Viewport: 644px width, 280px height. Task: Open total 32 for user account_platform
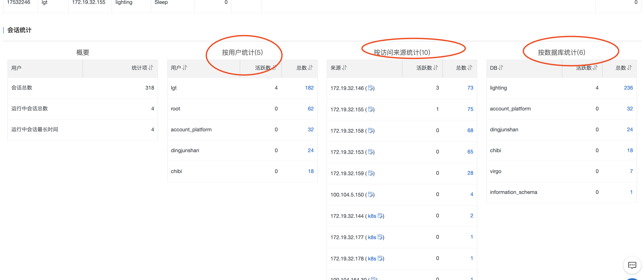(x=310, y=130)
